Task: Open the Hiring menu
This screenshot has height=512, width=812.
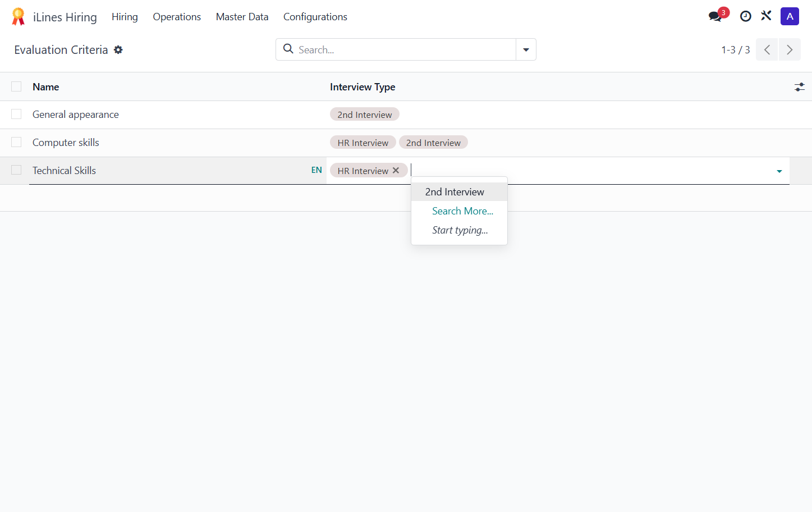Action: pyautogui.click(x=125, y=17)
